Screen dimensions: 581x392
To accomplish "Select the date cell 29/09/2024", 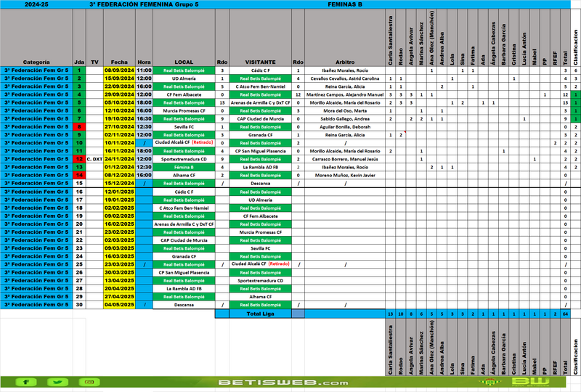I will (119, 94).
